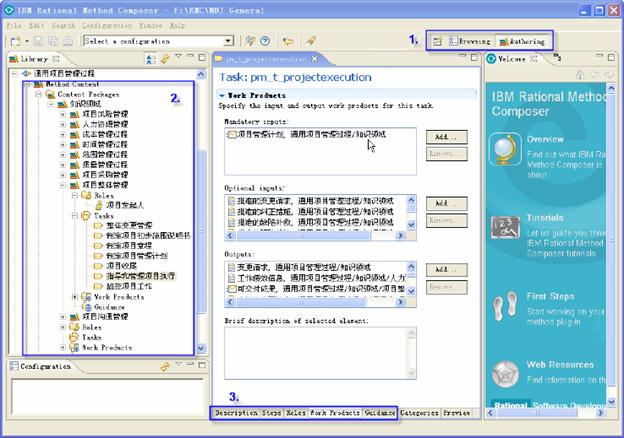Click the New item toolbar icon
The width and height of the screenshot is (624, 438).
15,41
